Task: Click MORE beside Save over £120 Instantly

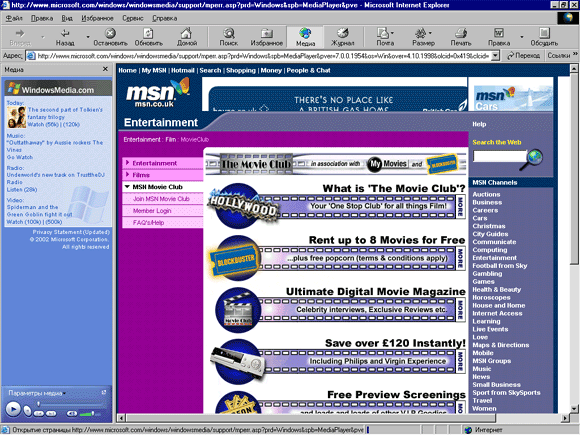Action: pyautogui.click(x=460, y=361)
